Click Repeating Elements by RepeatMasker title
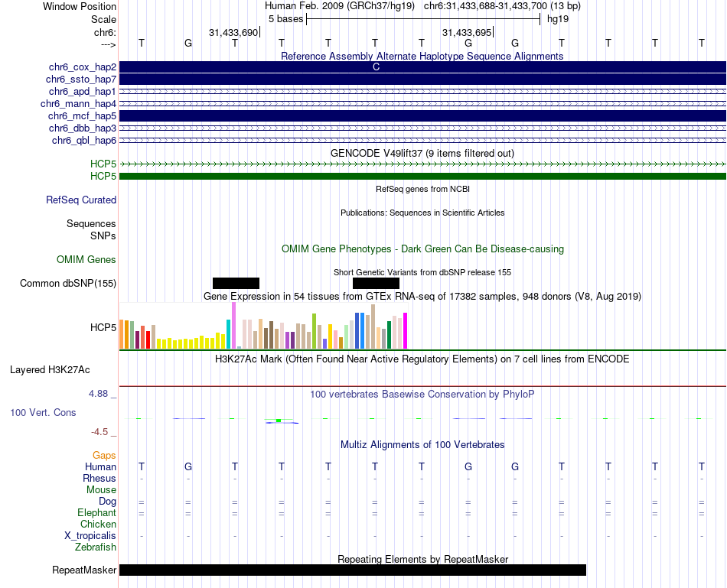Screen dimensions: 727x588 [423, 559]
